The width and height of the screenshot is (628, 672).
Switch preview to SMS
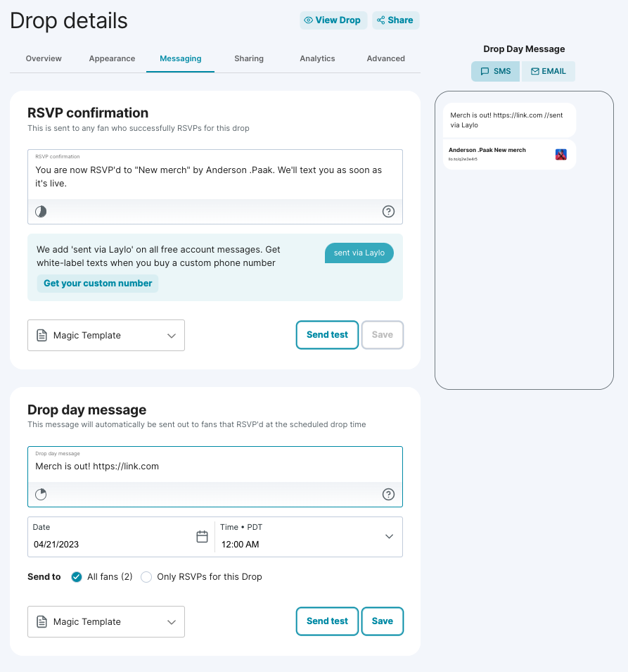[x=496, y=72]
